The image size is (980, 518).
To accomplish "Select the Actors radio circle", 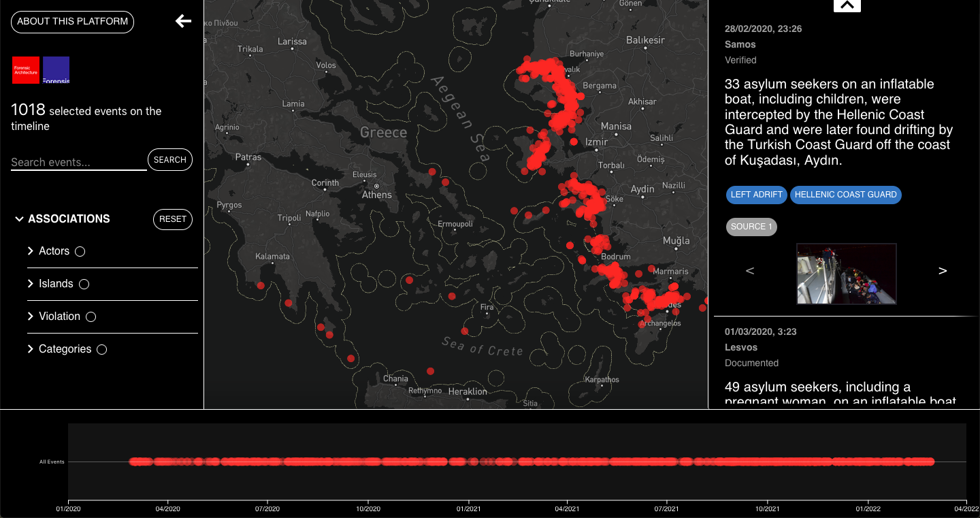I will coord(80,252).
